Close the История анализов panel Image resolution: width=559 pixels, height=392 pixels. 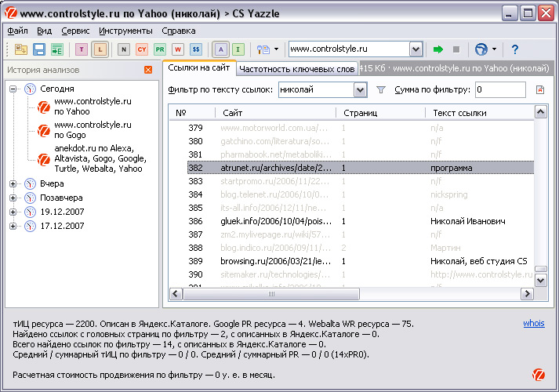coord(148,70)
